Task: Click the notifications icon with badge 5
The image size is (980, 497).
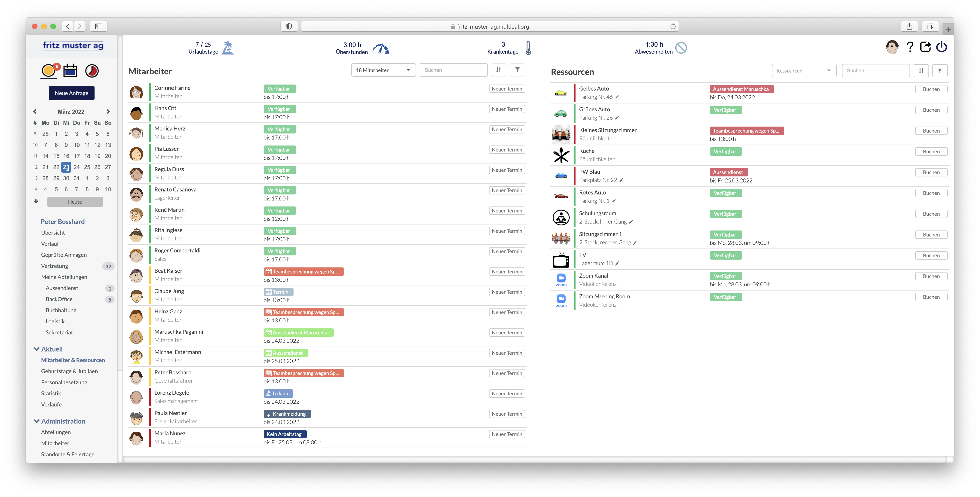Action: pos(49,71)
